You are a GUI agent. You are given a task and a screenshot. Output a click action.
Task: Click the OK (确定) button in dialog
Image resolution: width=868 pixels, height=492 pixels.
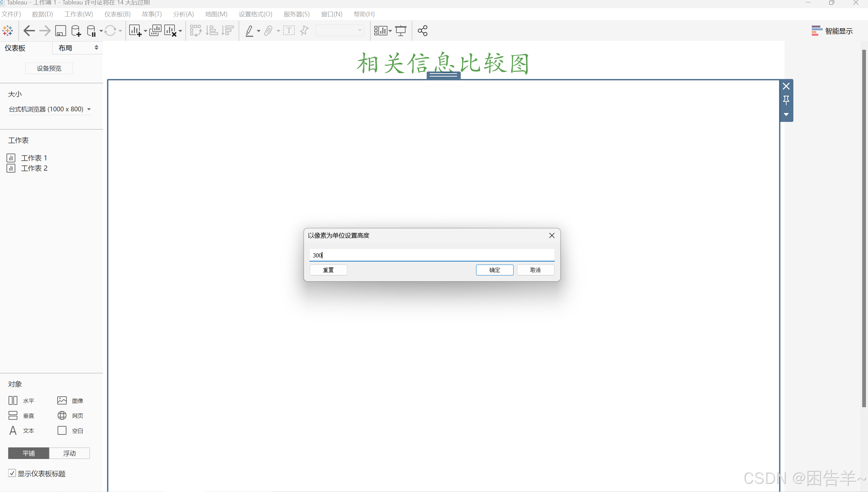point(494,270)
